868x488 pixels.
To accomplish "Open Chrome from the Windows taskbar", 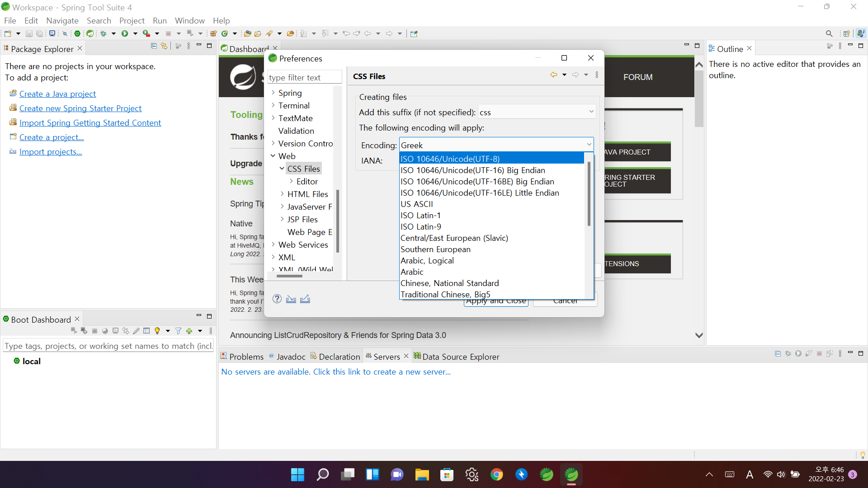I will pyautogui.click(x=496, y=474).
